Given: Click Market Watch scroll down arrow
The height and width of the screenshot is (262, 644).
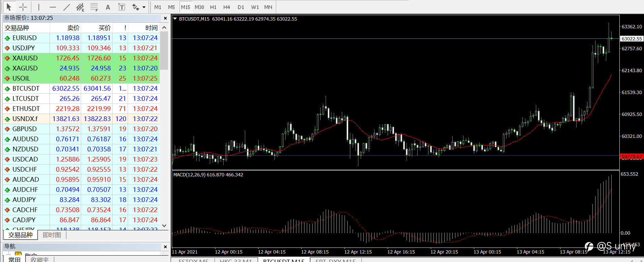Looking at the screenshot, I should pos(164,226).
